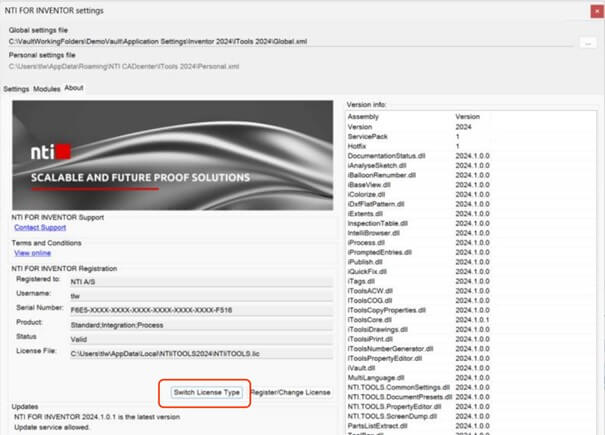Screen dimensions: 605x435
Task: Select the iAnalyseSketch.dll row
Action: click(471, 166)
